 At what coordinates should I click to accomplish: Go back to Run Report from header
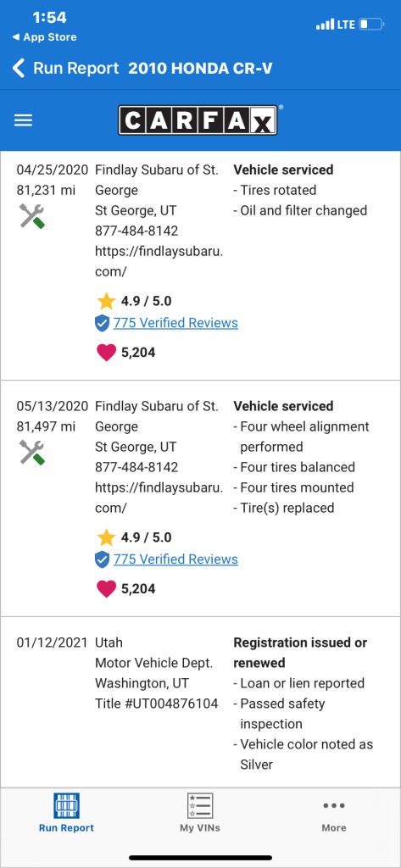click(76, 69)
